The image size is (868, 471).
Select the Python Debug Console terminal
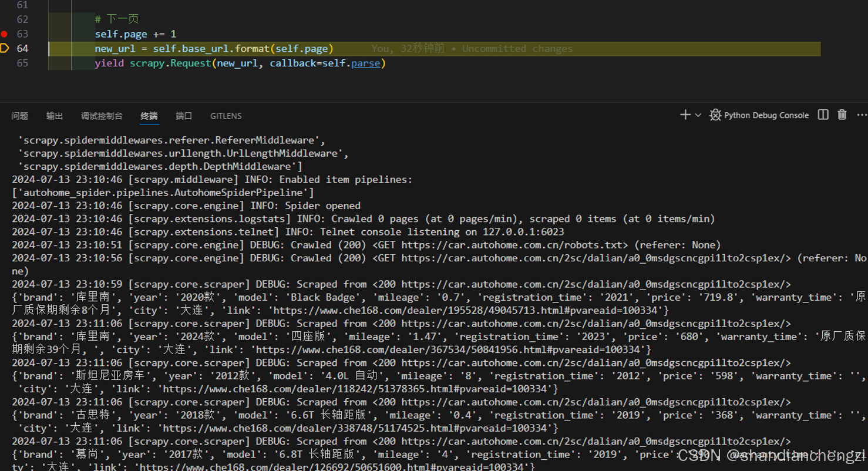766,115
